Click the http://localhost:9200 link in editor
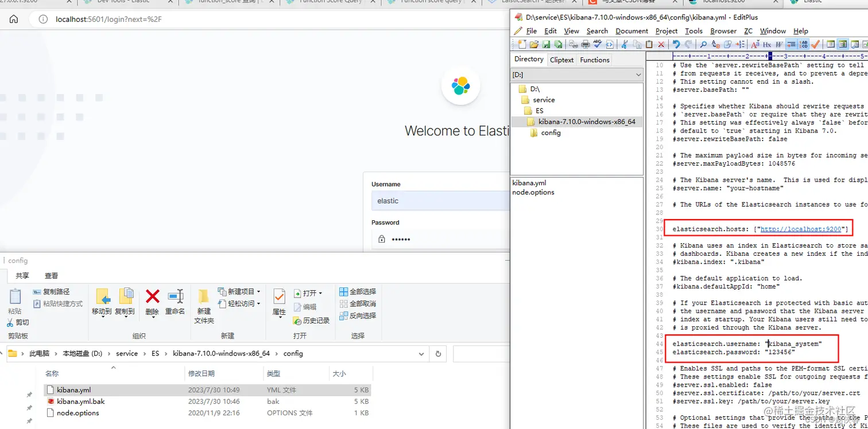868x429 pixels. pos(801,229)
